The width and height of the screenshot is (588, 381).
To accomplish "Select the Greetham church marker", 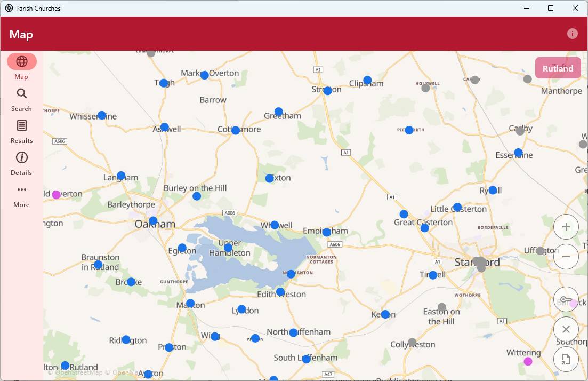I will (x=279, y=112).
